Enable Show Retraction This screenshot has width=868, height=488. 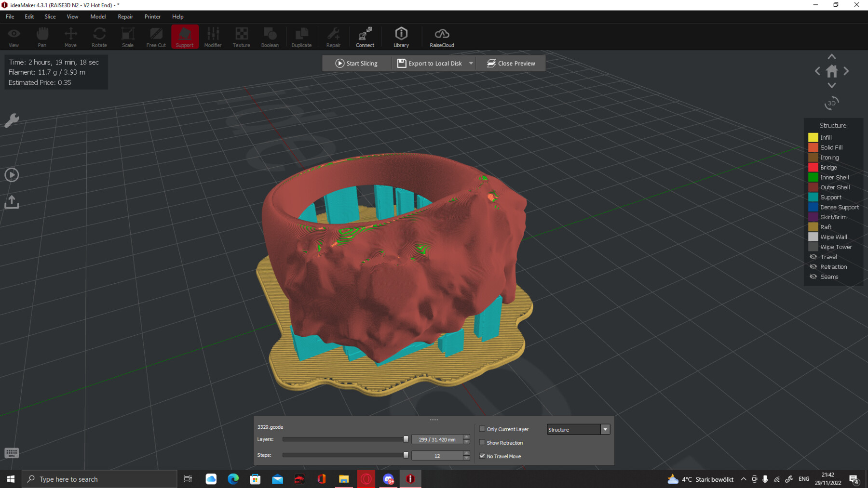[x=482, y=442]
